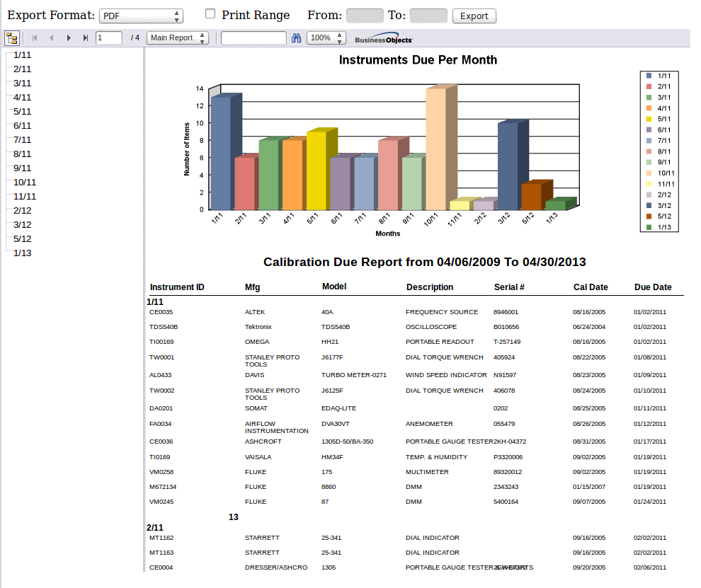701x588 pixels.
Task: Enable the Print Range checkbox
Action: coord(209,13)
